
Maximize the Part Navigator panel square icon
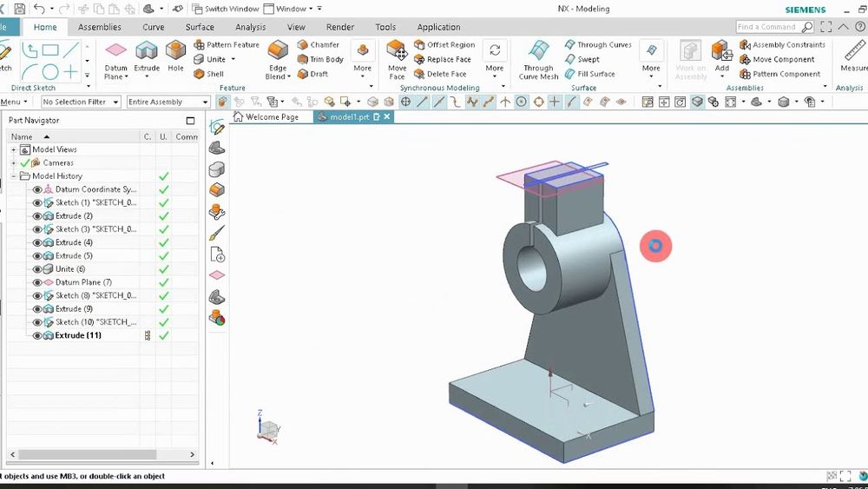pos(190,121)
